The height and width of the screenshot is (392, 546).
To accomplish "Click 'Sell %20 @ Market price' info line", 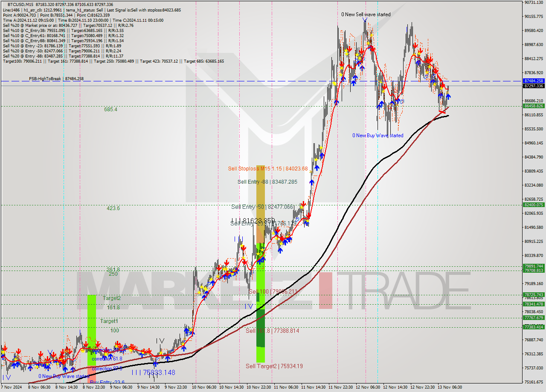I will tap(68, 26).
